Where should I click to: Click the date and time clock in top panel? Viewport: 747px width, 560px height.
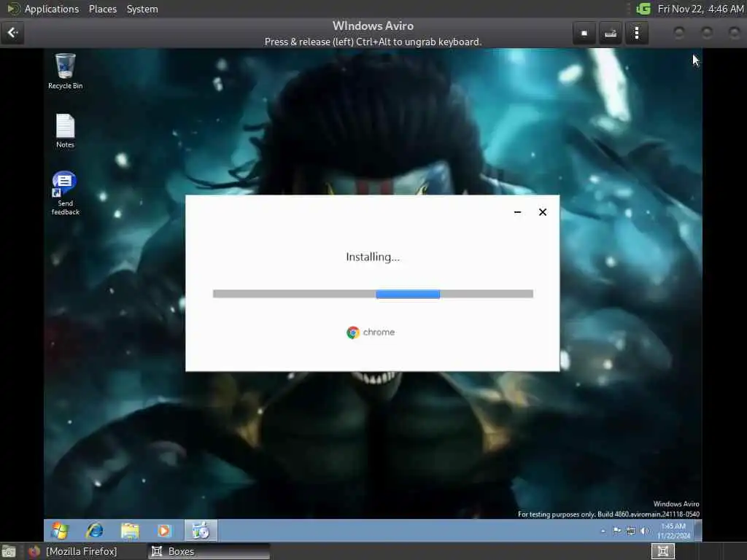point(700,9)
